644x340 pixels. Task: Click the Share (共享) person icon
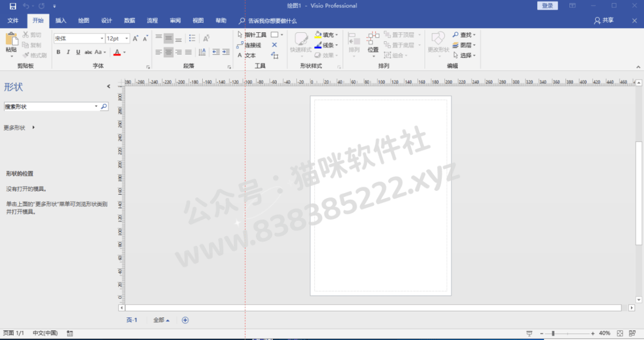coord(597,20)
